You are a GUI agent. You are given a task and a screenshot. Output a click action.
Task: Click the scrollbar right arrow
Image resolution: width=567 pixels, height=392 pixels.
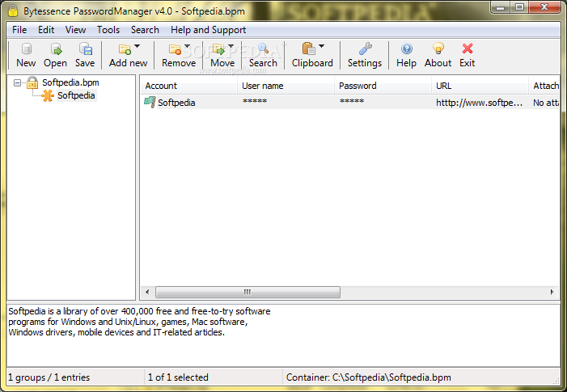[x=552, y=292]
